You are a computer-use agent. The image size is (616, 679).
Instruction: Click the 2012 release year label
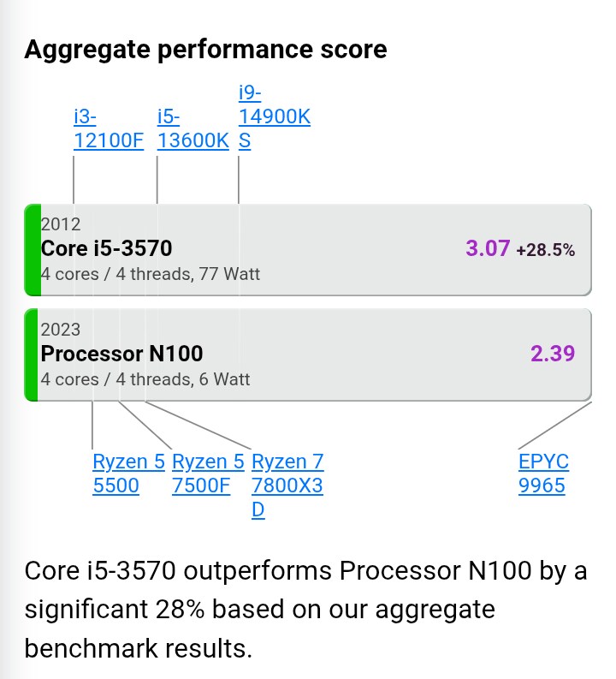61,224
